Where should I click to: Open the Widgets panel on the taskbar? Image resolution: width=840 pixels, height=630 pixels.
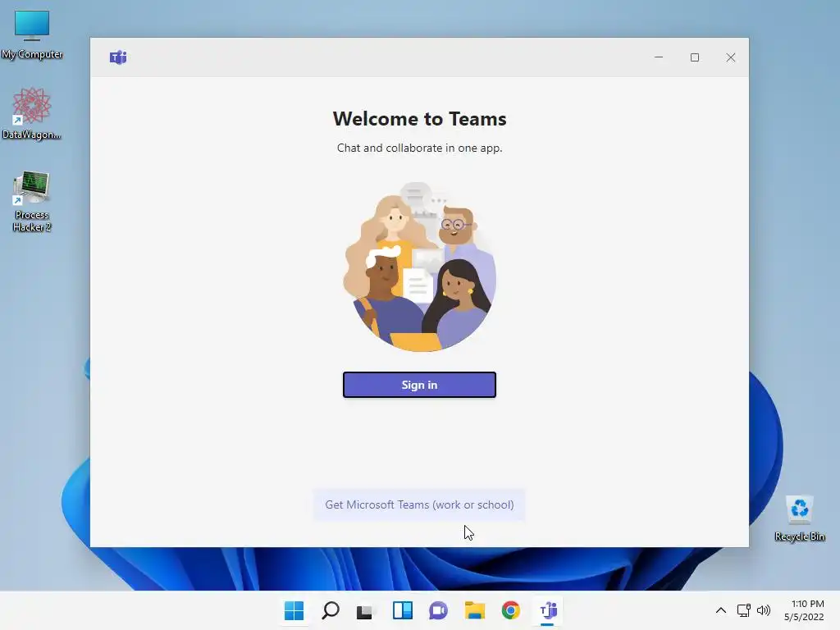click(x=402, y=610)
